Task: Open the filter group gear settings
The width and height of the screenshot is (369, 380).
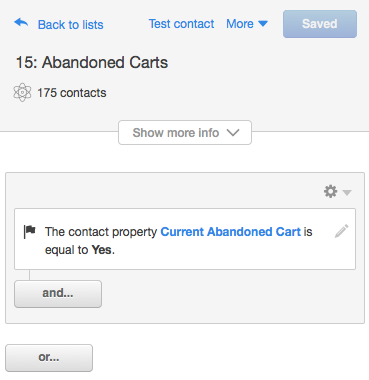Action: click(330, 191)
